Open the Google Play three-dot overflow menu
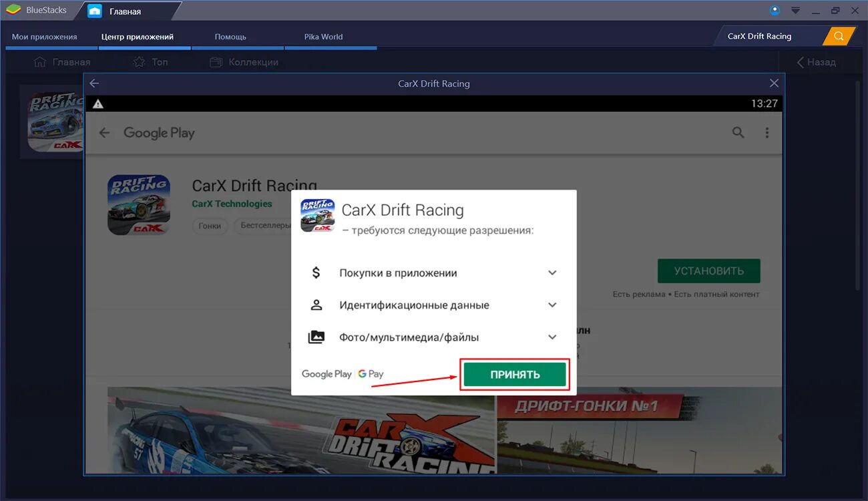This screenshot has height=501, width=868. [767, 132]
